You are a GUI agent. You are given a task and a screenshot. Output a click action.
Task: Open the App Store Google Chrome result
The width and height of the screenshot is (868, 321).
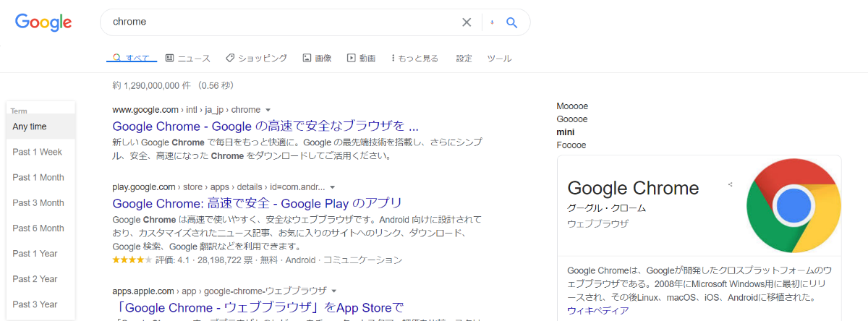pos(258,307)
